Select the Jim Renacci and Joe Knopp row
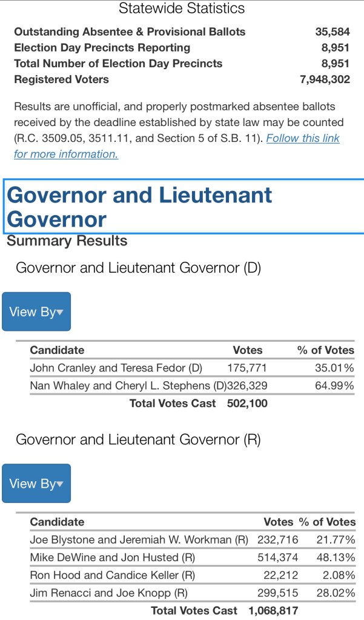This screenshot has height=620, width=364. tap(109, 593)
